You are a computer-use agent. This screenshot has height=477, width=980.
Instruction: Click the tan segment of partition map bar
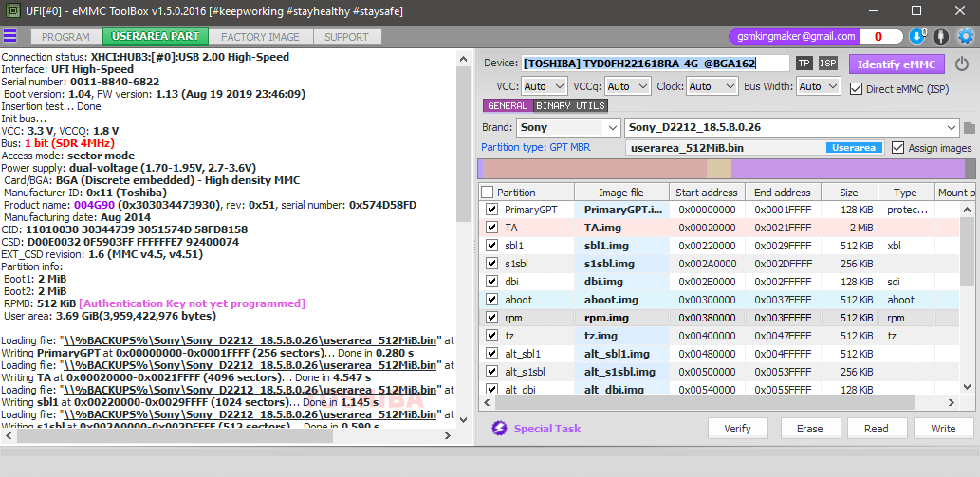[719, 169]
